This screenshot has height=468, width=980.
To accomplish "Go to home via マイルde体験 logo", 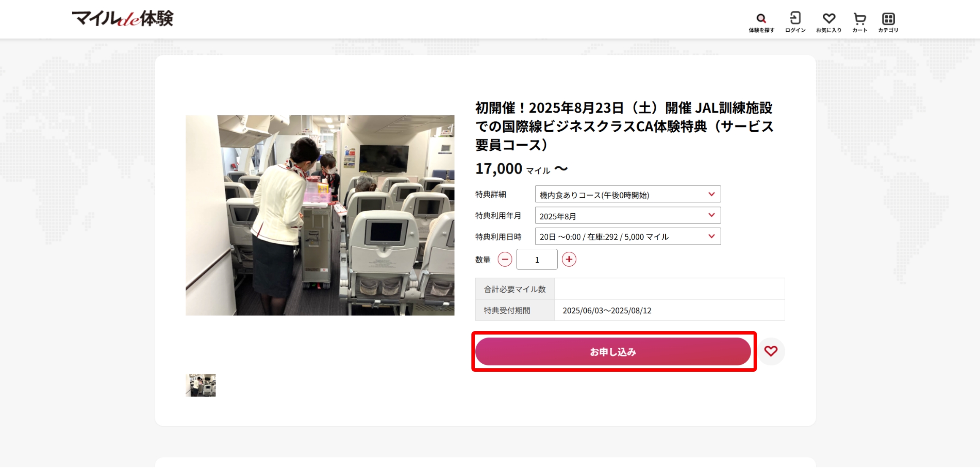I will [x=123, y=19].
